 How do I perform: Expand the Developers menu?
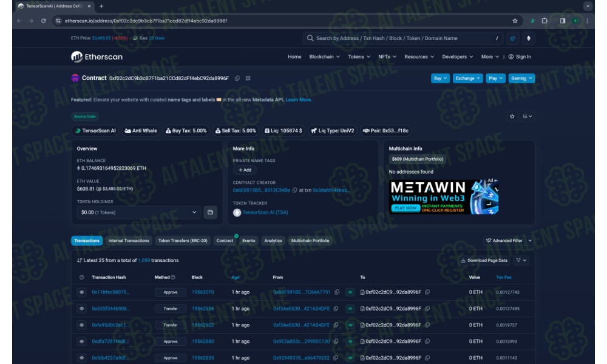point(458,57)
